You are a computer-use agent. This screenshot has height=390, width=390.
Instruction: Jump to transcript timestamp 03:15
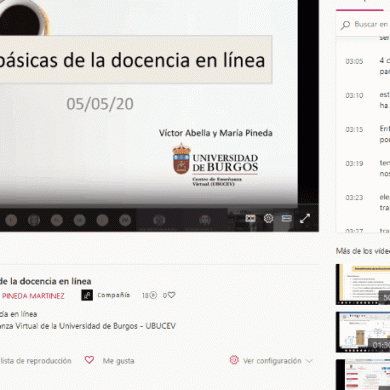[354, 129]
